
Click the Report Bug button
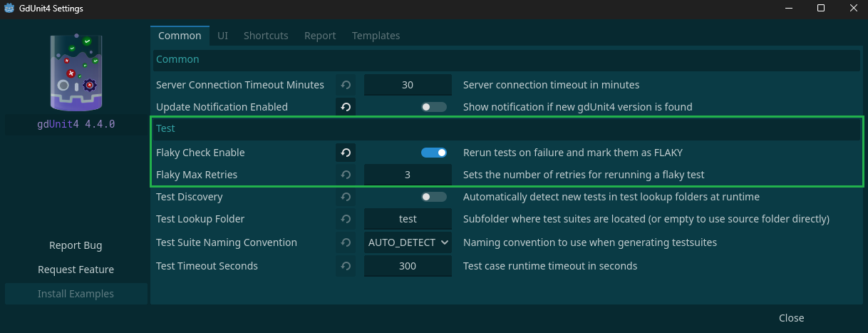76,245
